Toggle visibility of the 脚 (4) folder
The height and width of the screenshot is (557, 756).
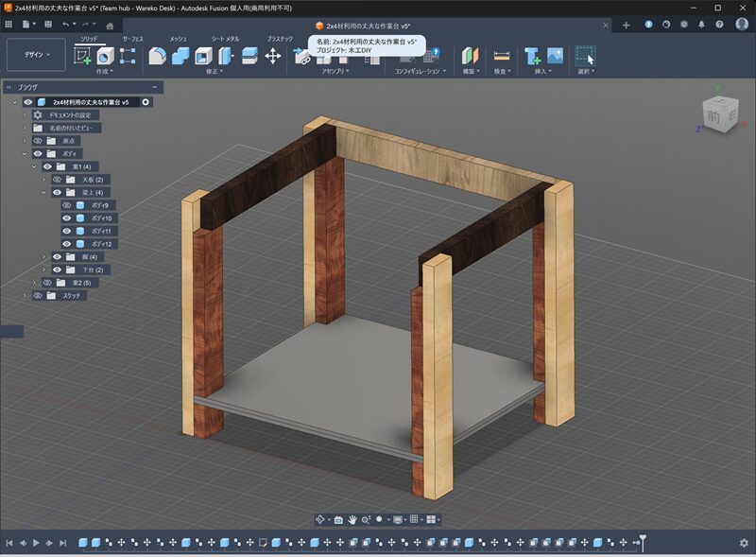point(57,257)
